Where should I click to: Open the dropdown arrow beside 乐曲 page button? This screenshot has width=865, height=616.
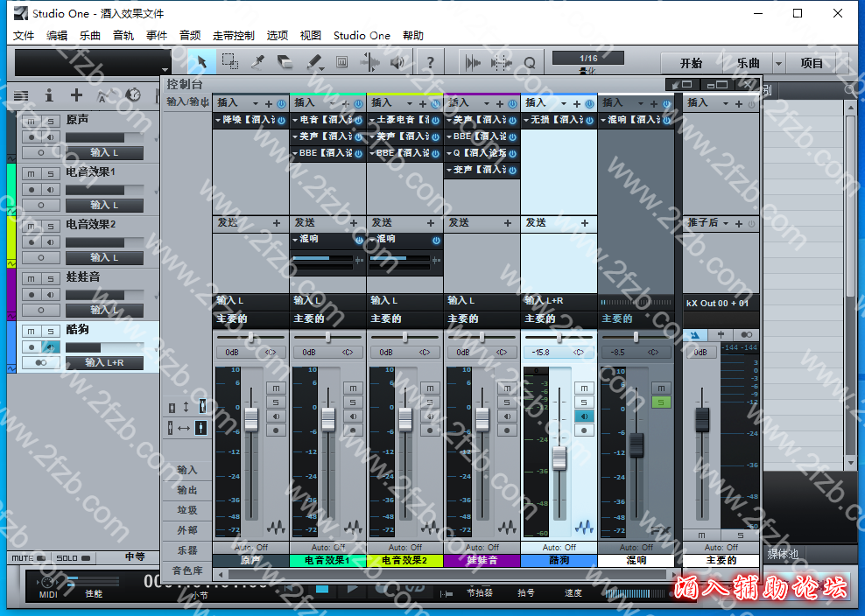tap(778, 63)
